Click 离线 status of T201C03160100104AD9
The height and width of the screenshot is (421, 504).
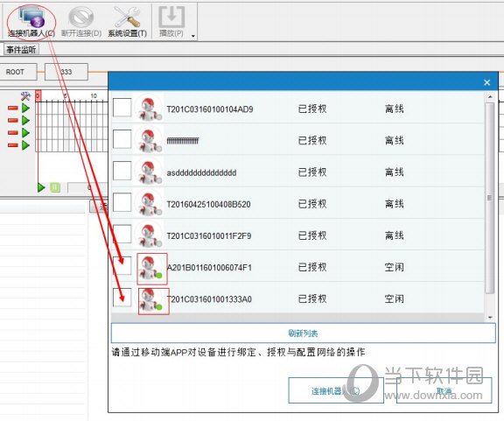pyautogui.click(x=394, y=109)
